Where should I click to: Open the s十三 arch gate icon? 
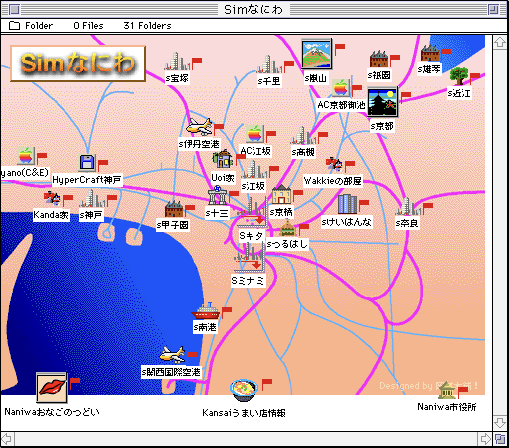218,196
